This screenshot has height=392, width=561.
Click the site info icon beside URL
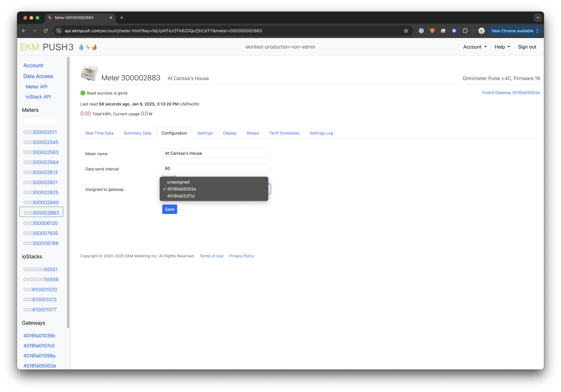click(x=59, y=31)
